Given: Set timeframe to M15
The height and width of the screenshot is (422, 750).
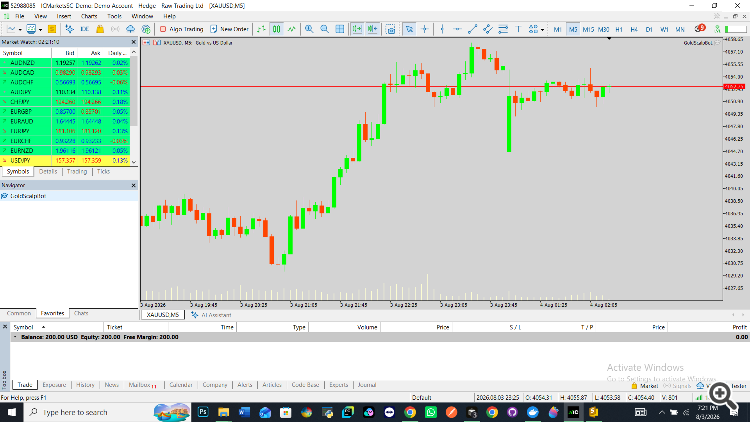Looking at the screenshot, I should coord(588,29).
